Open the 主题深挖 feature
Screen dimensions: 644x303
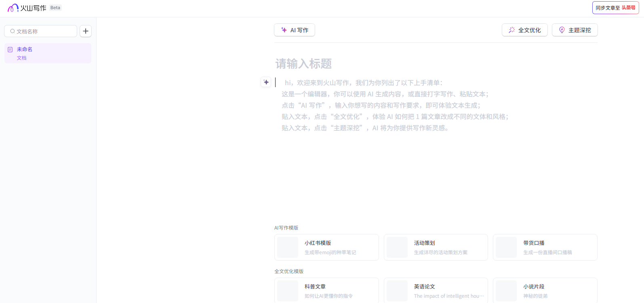pos(575,30)
